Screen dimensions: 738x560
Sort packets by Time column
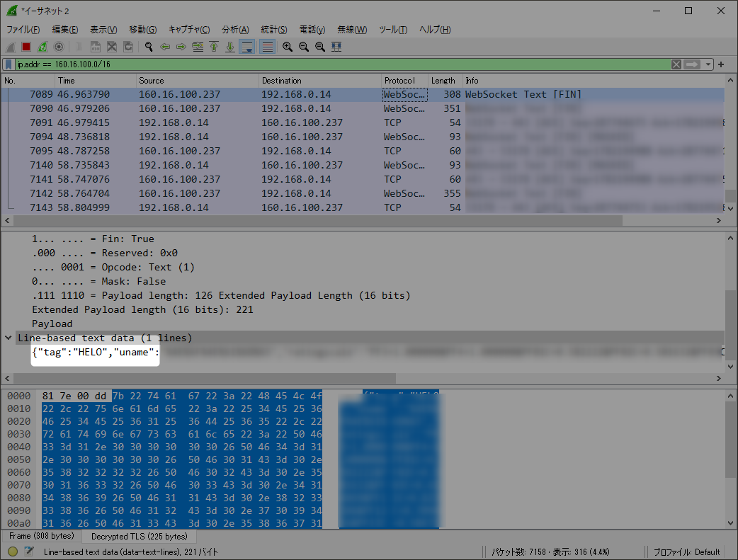(96, 81)
